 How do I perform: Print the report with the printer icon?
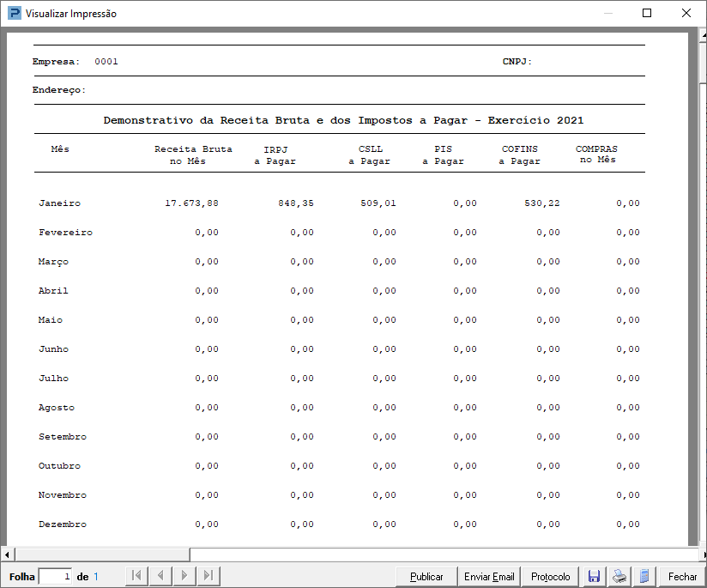click(619, 576)
